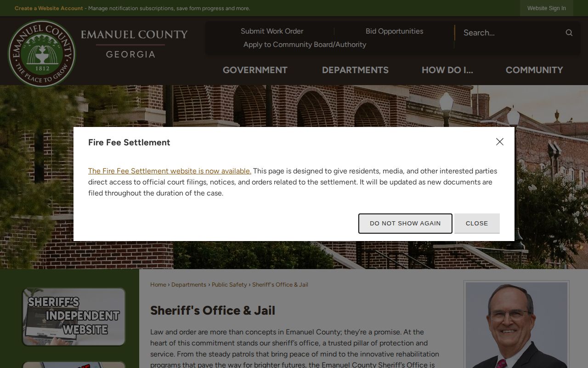Go to Public Safety breadcrumb

(229, 285)
